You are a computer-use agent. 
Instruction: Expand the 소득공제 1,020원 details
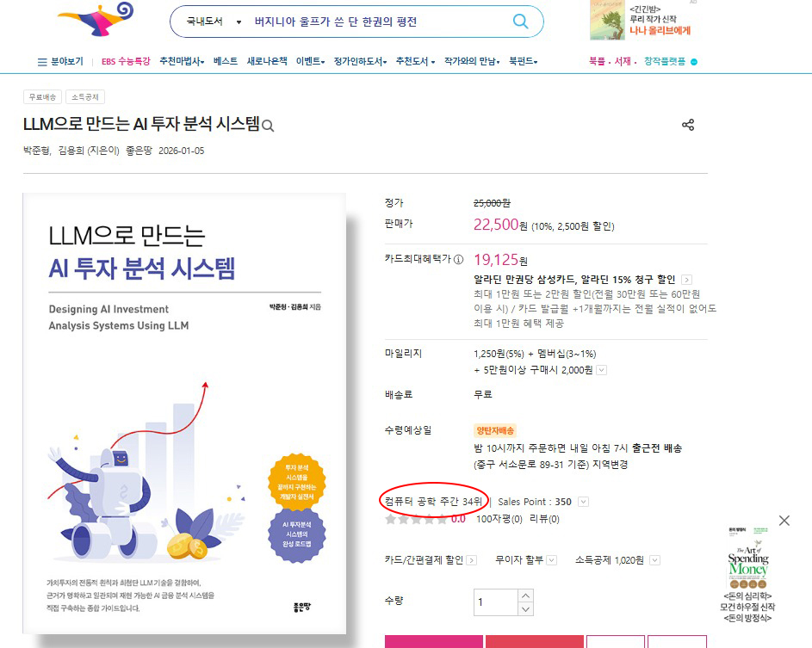654,560
